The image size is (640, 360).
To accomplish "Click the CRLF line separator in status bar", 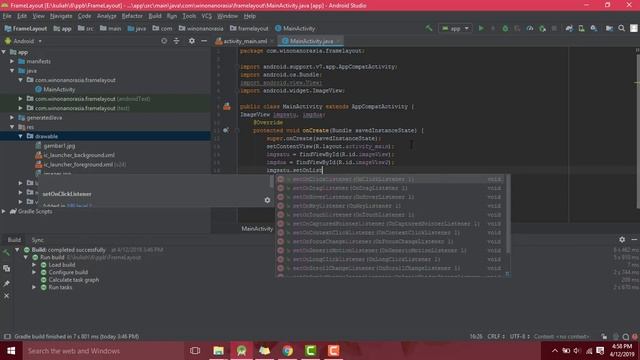I will tap(496, 337).
